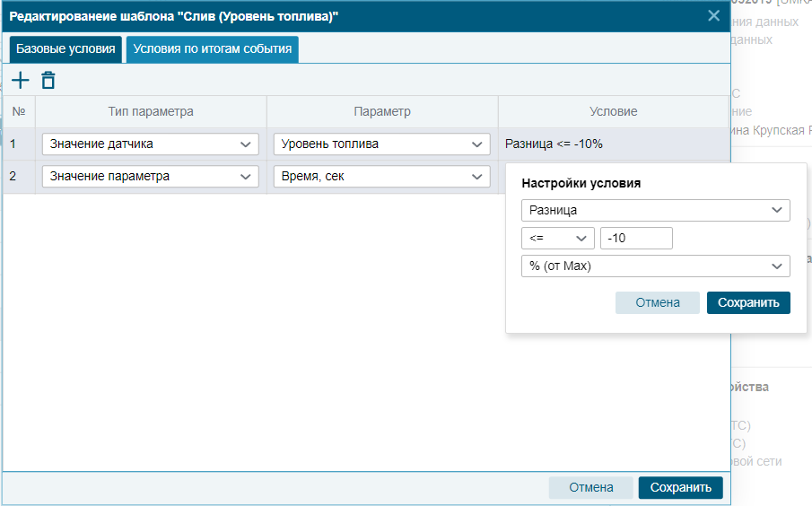Switch to the 'Условия по итогам события' tab
This screenshot has width=812, height=506.
213,49
